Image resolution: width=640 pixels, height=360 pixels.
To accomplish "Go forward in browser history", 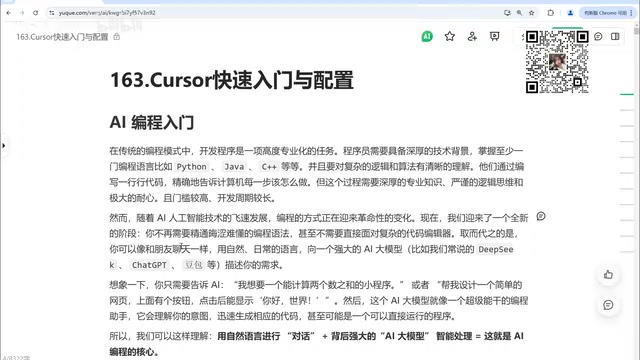I will point(22,13).
